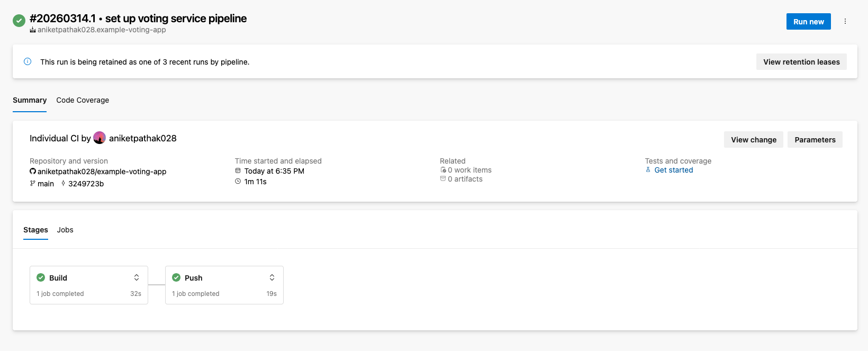Screen dimensions: 868x351
Task: Expand the Push stage card
Action: (272, 277)
